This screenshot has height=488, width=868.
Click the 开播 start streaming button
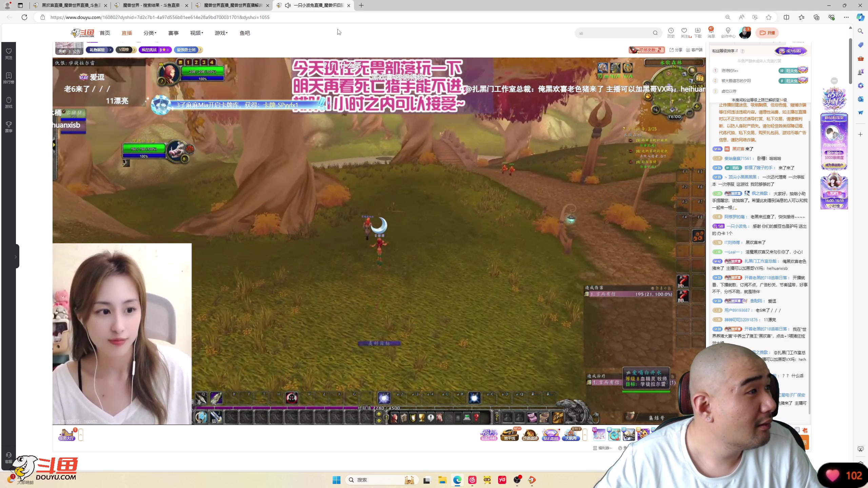point(767,33)
